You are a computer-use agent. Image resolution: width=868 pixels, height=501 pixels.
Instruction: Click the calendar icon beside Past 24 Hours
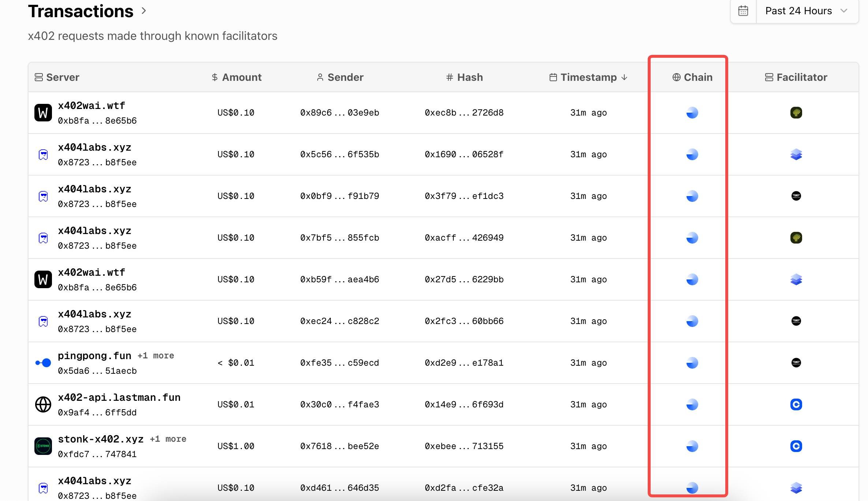coord(743,11)
